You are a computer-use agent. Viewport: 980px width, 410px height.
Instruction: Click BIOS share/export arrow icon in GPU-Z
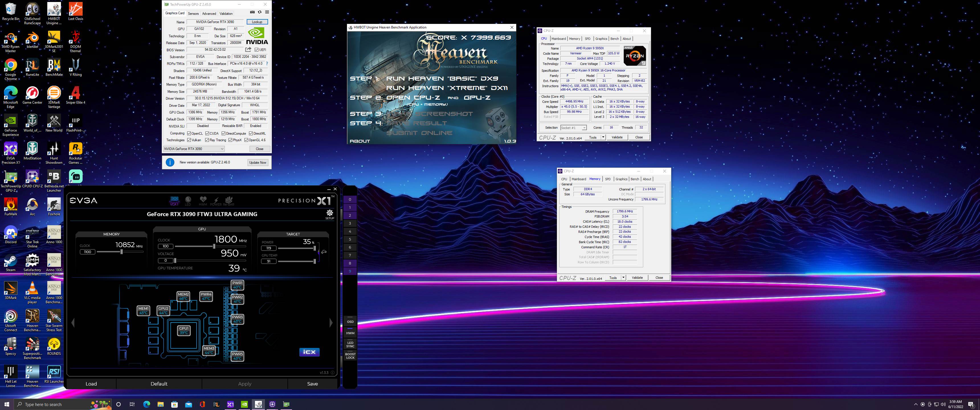(x=248, y=50)
